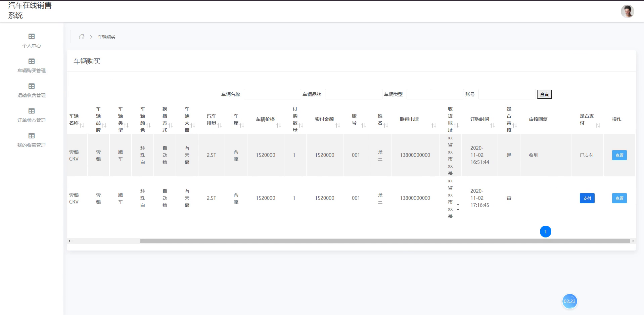This screenshot has height=315, width=644.
Task: Click the 已支付 status text
Action: tap(587, 155)
